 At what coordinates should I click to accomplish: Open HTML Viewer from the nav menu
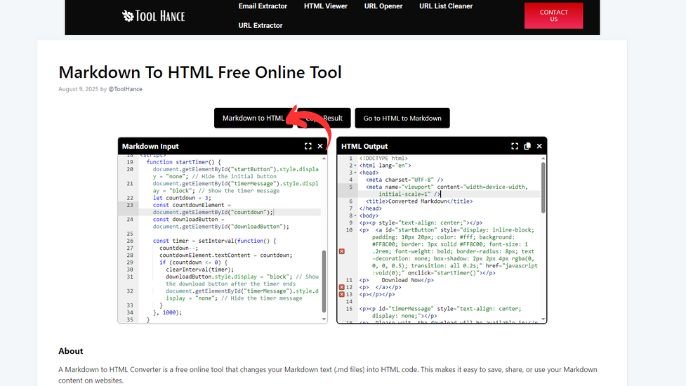pyautogui.click(x=326, y=6)
